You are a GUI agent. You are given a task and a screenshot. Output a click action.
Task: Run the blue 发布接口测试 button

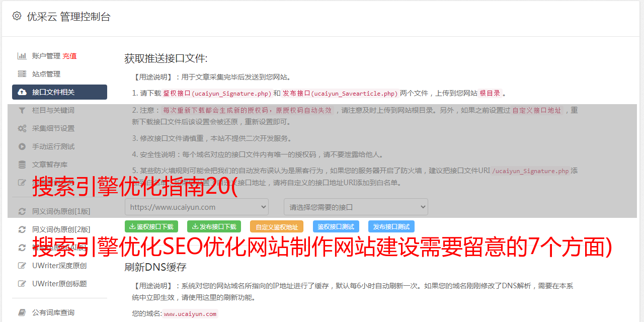(x=391, y=227)
